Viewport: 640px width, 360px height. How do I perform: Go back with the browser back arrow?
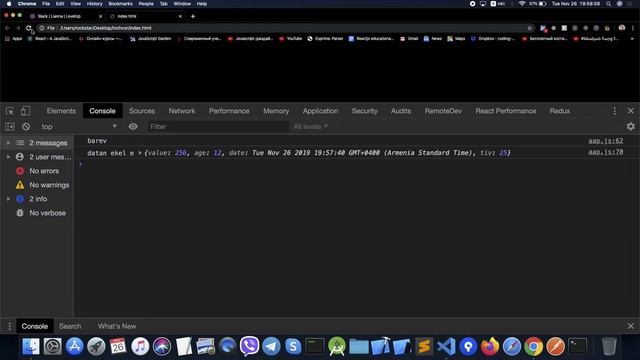7,28
